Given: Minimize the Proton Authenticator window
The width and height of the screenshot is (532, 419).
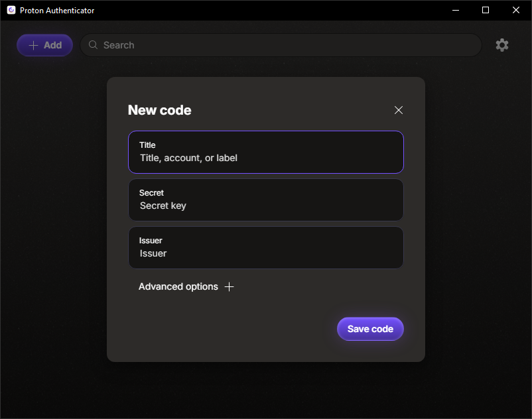Looking at the screenshot, I should click(455, 10).
